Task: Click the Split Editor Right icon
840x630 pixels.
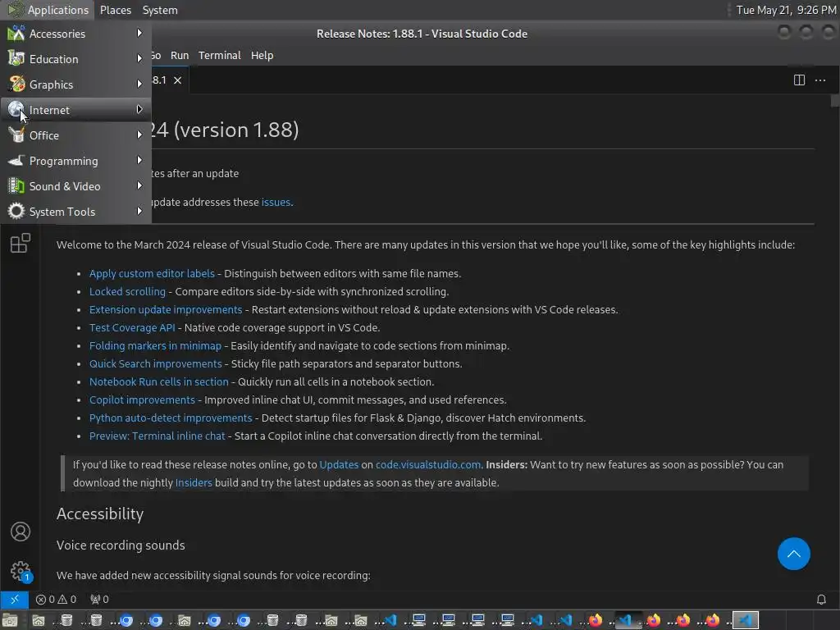Action: (799, 80)
